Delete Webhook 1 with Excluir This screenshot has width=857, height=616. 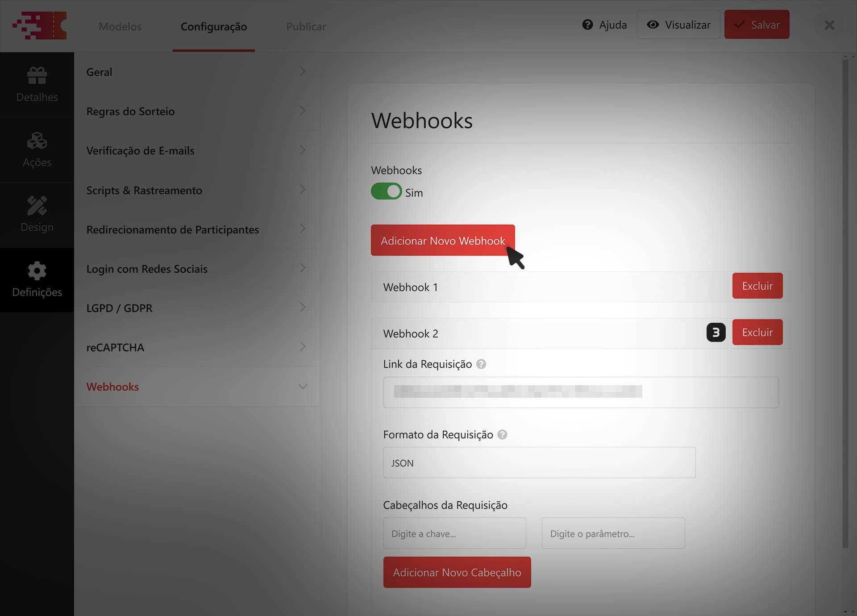click(757, 286)
